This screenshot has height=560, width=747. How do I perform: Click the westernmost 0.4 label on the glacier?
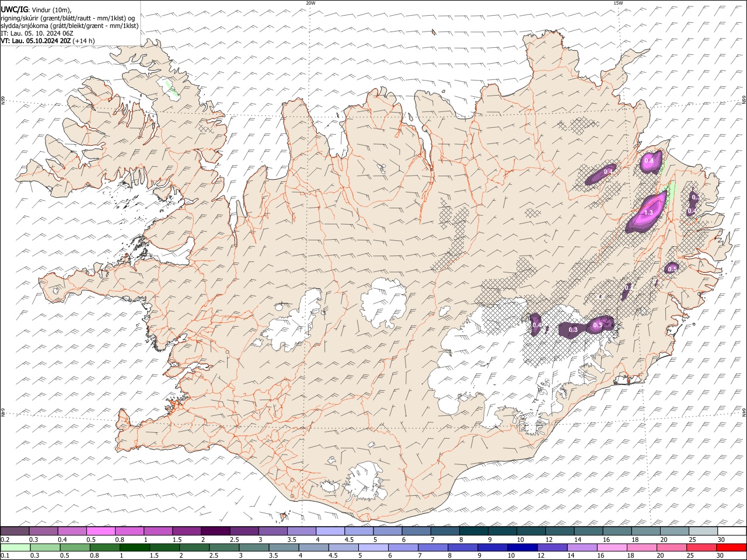pos(536,324)
